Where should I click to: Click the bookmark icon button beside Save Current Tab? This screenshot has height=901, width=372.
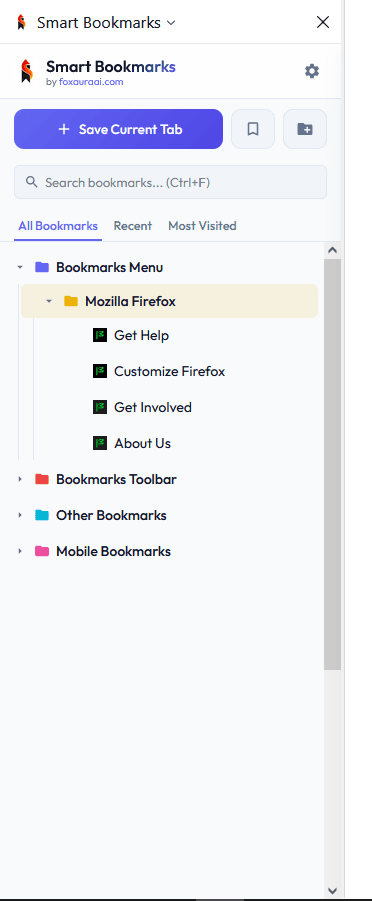[x=253, y=129]
